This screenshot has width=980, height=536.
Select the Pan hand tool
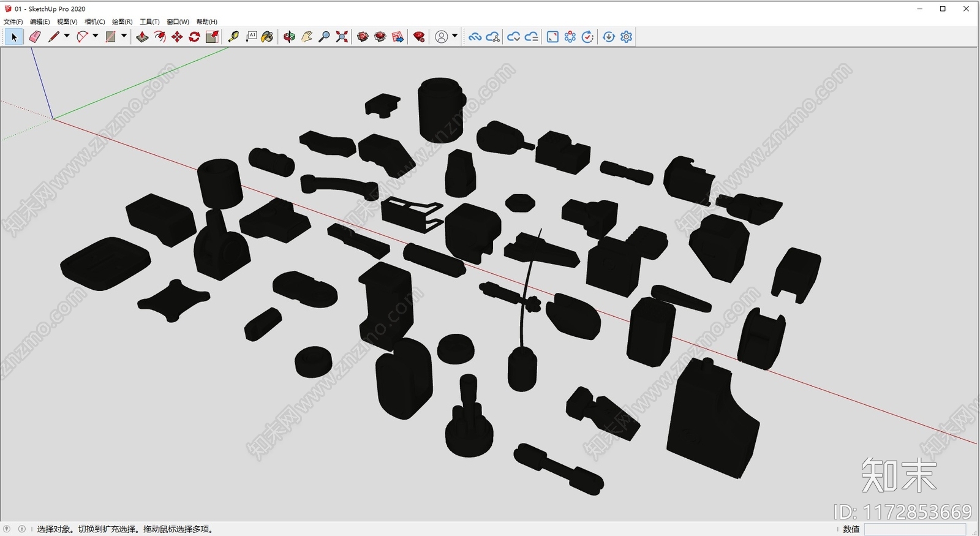pos(307,37)
